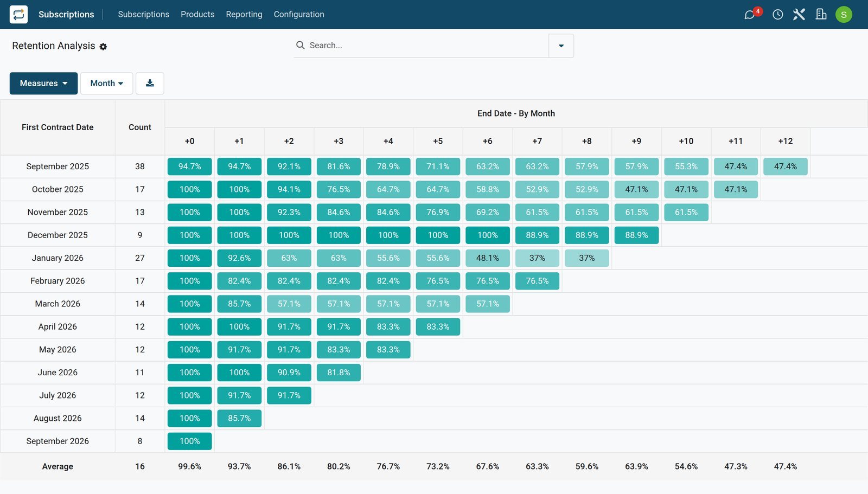Click September 2025 +0 cell showing 94.7%
The height and width of the screenshot is (494, 868).
click(x=189, y=166)
